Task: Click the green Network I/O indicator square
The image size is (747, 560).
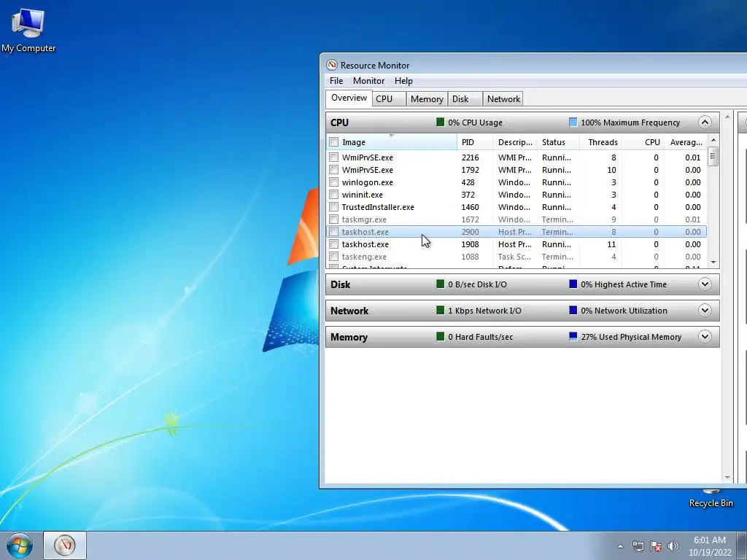Action: pyautogui.click(x=440, y=311)
